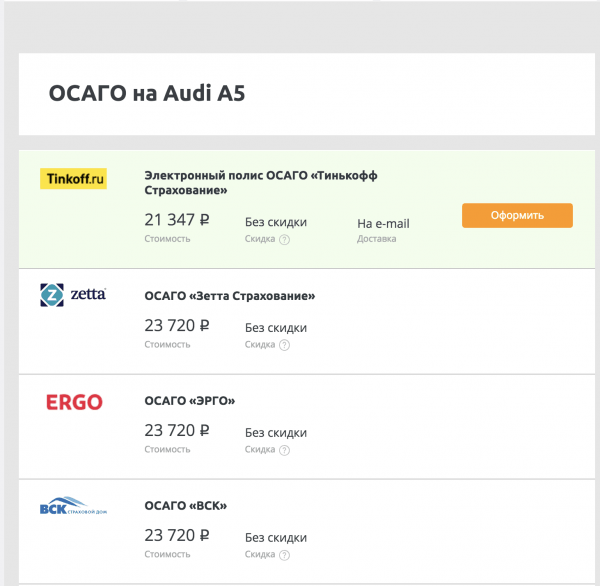Open discount help icon in Zetta row

tap(285, 345)
